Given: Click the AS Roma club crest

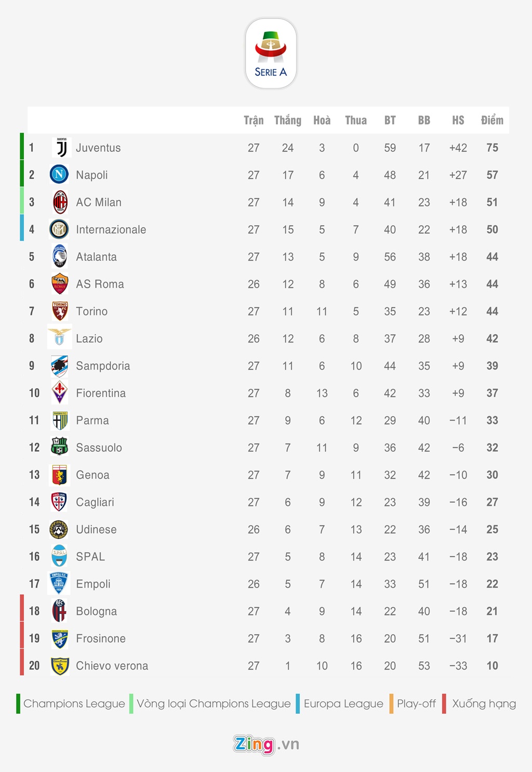Looking at the screenshot, I should [x=60, y=284].
